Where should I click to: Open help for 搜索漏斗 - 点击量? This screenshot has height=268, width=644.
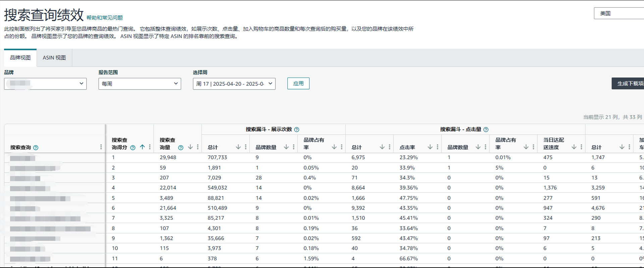tap(486, 129)
